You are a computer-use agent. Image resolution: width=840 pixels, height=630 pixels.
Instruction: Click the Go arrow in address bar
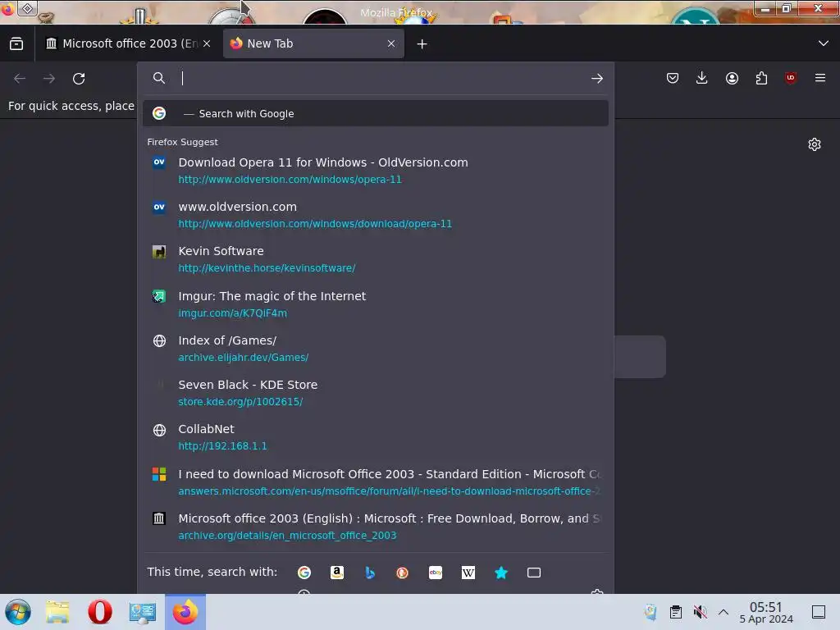(597, 79)
